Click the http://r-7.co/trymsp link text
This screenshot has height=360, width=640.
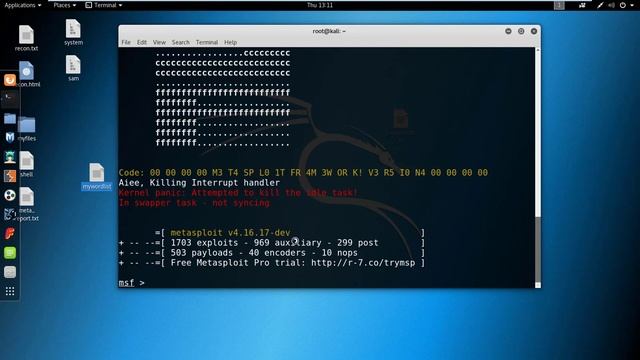pyautogui.click(x=363, y=263)
